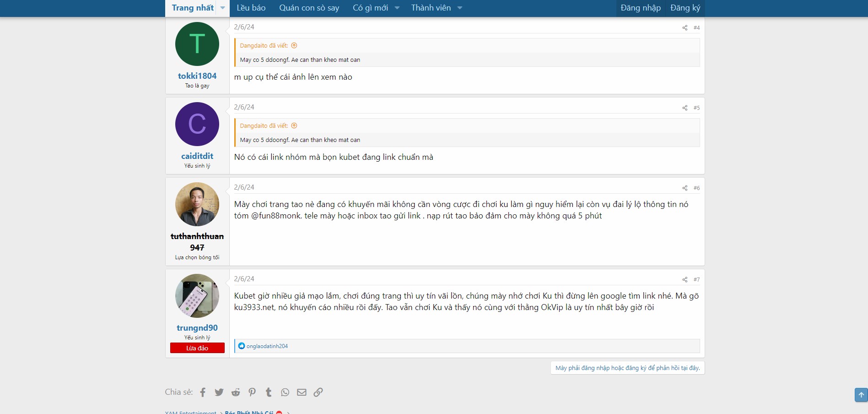
Task: Click 'Lựa chọn bóng tối' user title
Action: 197,257
